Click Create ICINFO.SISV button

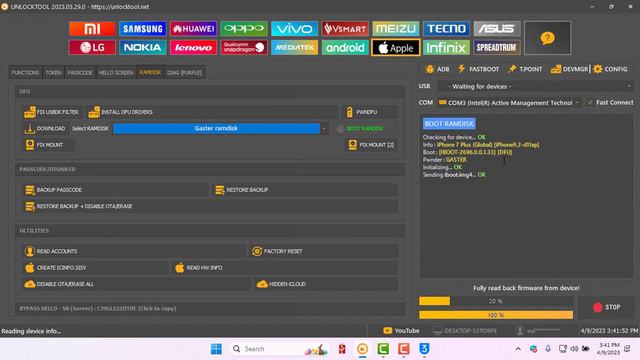(96, 268)
